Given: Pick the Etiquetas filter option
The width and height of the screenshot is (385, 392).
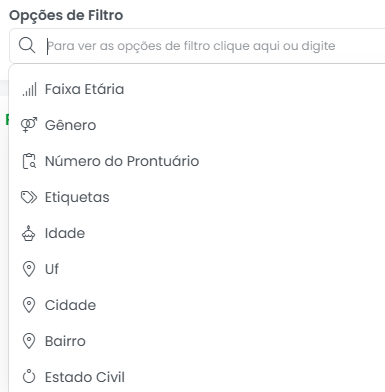Looking at the screenshot, I should coord(197,197).
